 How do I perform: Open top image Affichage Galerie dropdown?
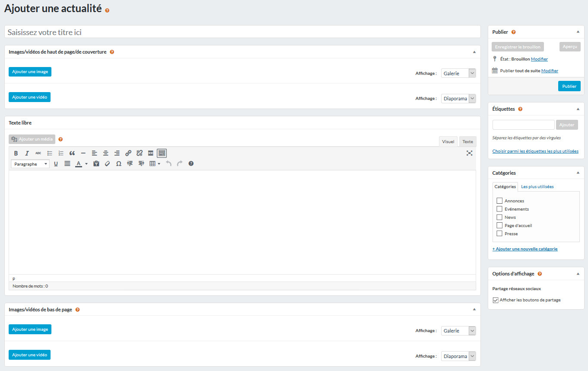[x=458, y=74]
